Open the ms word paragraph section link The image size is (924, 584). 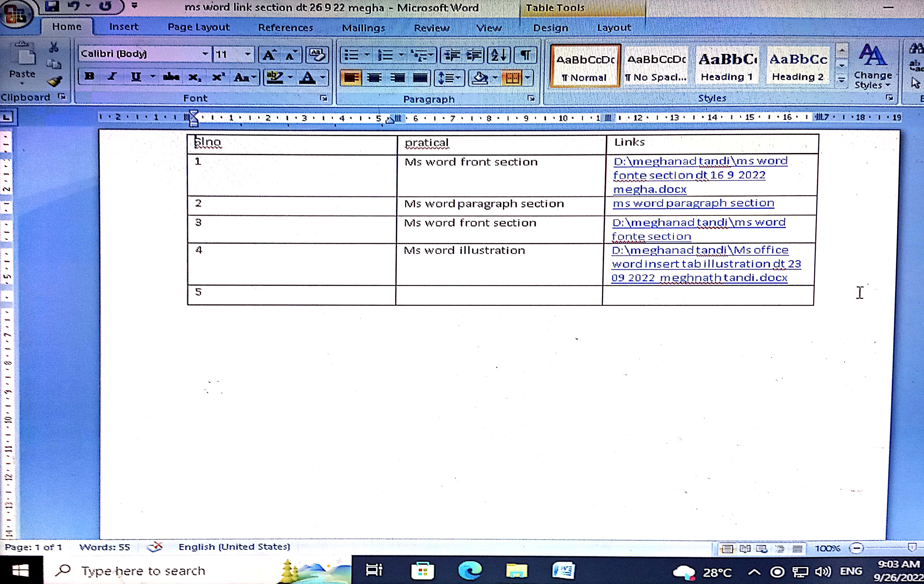693,203
